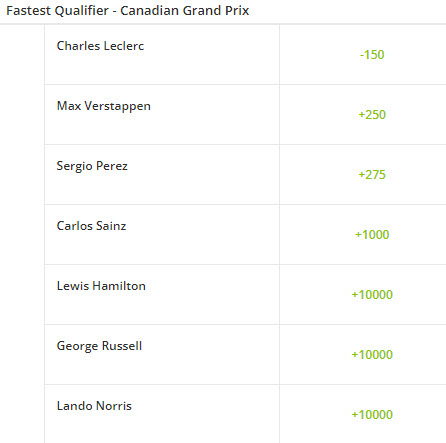Click the Max Verstappen name
Screen dimensions: 446x443
[x=104, y=106]
